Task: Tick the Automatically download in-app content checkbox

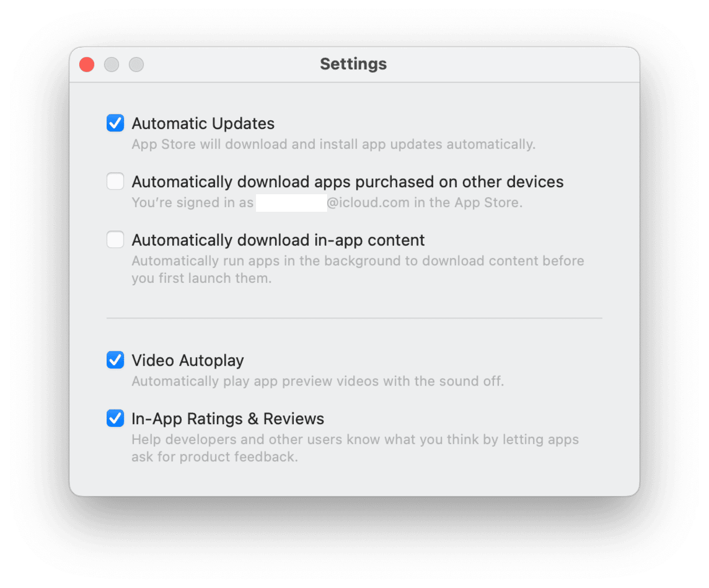Action: [x=115, y=240]
